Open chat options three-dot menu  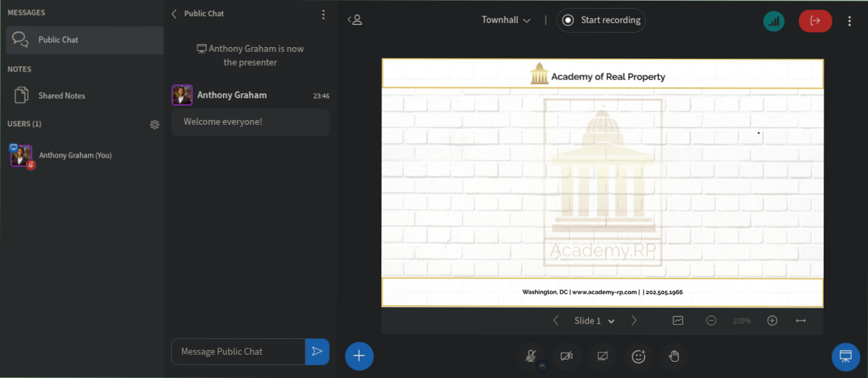point(323,14)
